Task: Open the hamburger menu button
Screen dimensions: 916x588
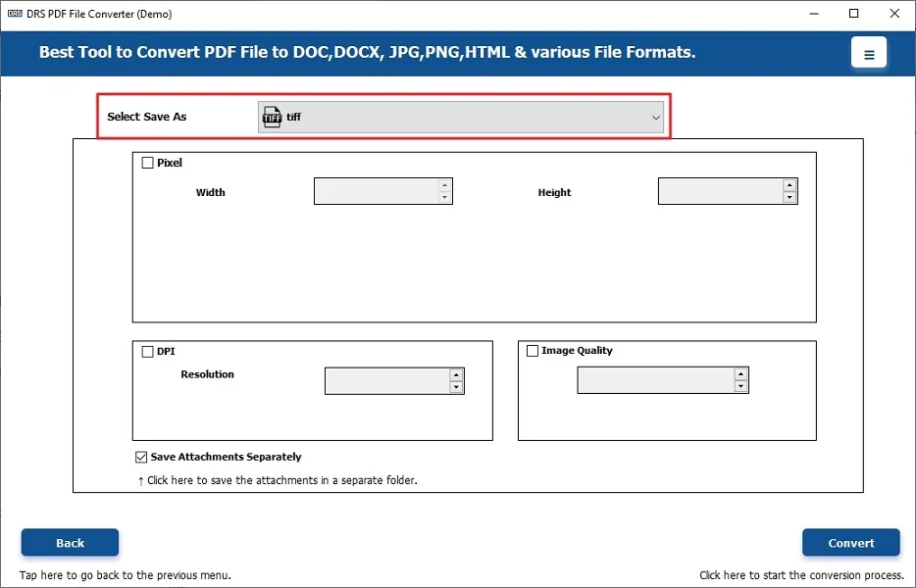Action: tap(868, 54)
